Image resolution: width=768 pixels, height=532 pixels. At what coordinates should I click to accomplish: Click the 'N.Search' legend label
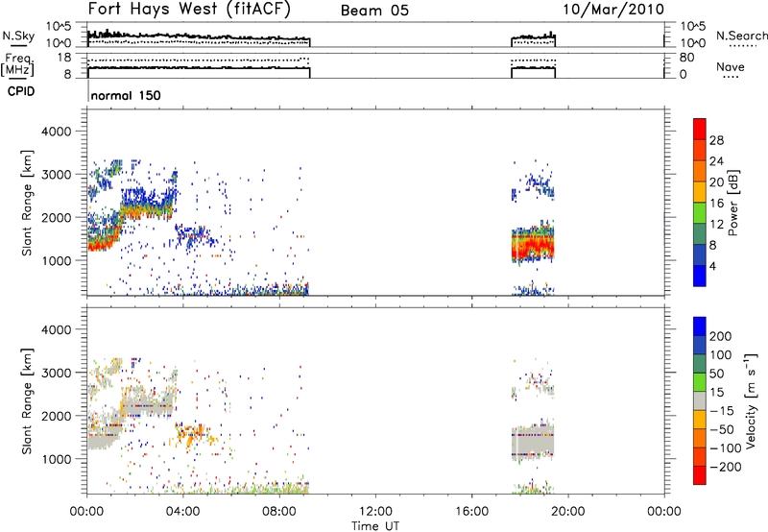pos(741,36)
